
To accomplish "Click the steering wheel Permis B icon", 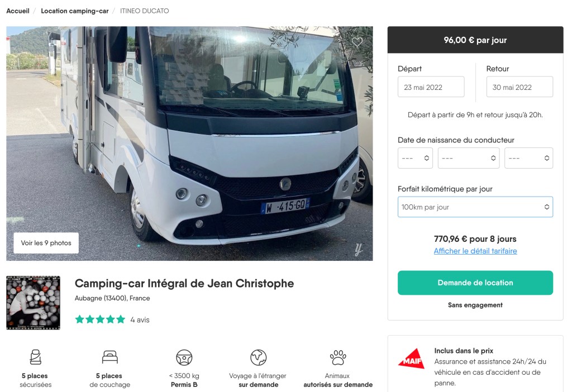I will click(184, 357).
